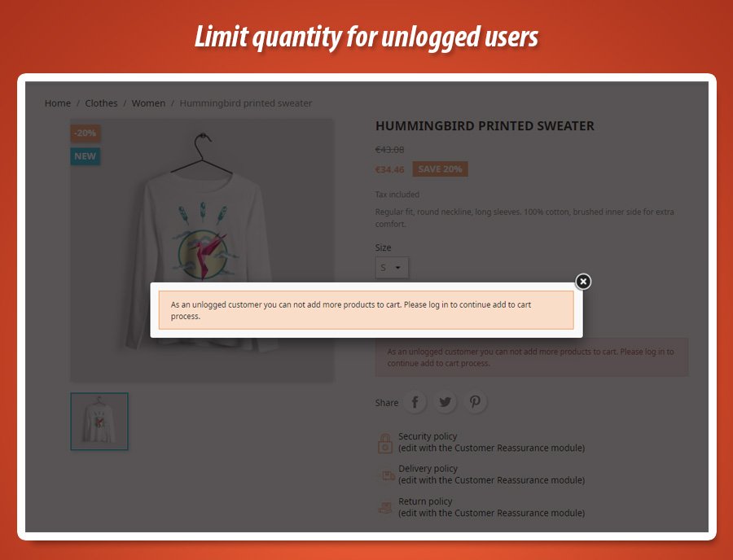Click the Security policy padlock icon
733x560 pixels.
click(x=385, y=444)
